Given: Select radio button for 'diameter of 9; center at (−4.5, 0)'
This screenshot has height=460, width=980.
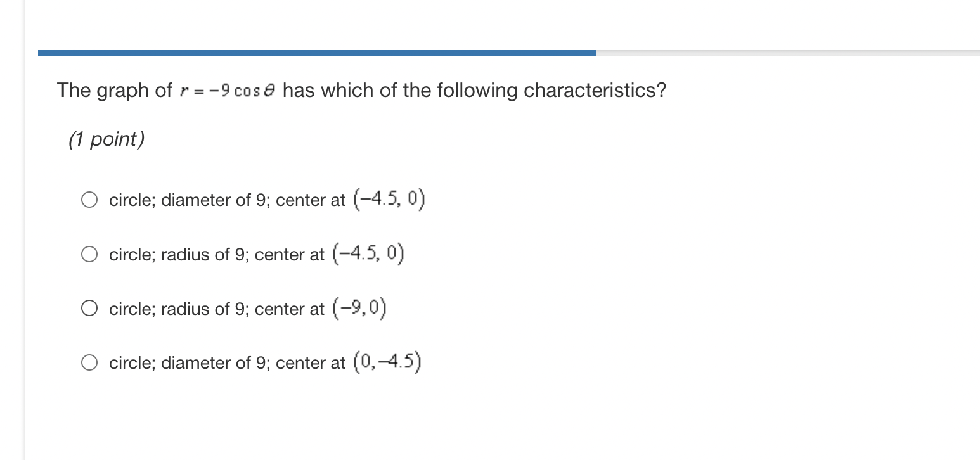Looking at the screenshot, I should click(x=89, y=199).
